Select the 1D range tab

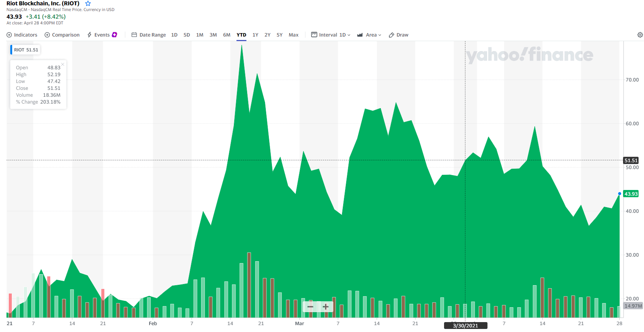point(174,35)
